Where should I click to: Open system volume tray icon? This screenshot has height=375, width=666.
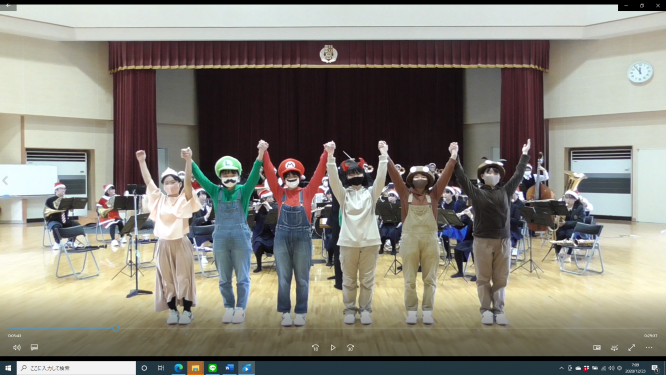click(x=611, y=368)
